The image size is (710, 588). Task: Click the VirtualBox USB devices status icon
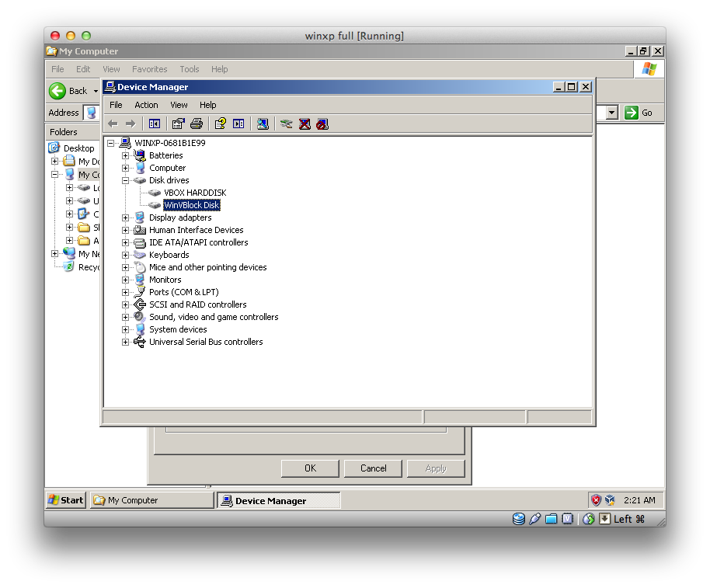tap(534, 519)
